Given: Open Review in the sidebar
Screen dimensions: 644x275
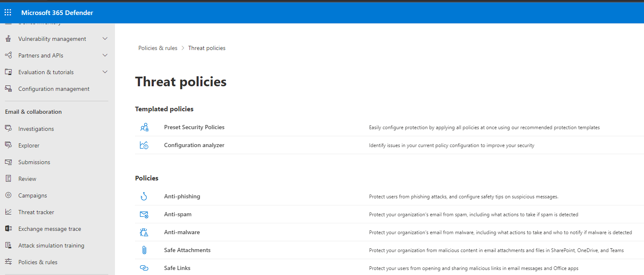Looking at the screenshot, I should (27, 179).
